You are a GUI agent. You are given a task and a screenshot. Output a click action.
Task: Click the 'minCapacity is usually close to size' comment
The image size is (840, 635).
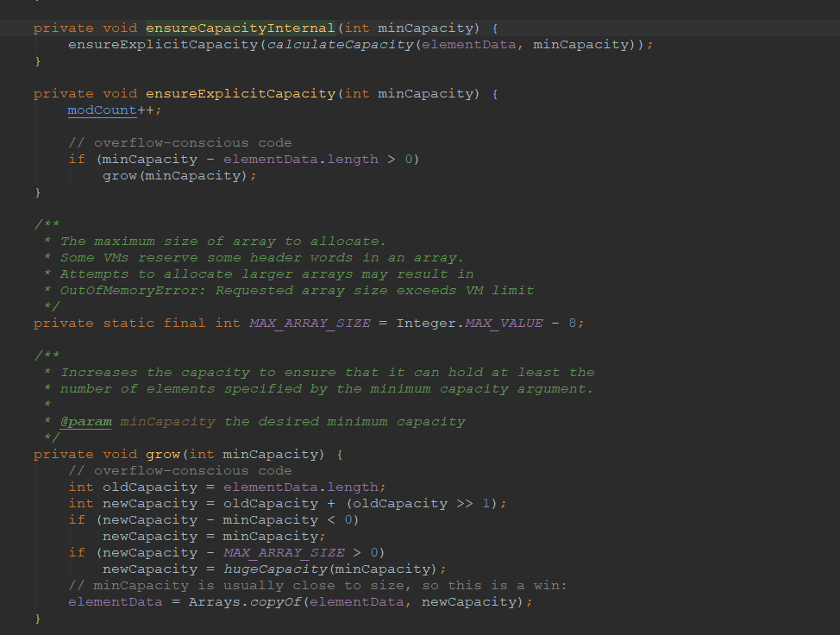tap(317, 586)
